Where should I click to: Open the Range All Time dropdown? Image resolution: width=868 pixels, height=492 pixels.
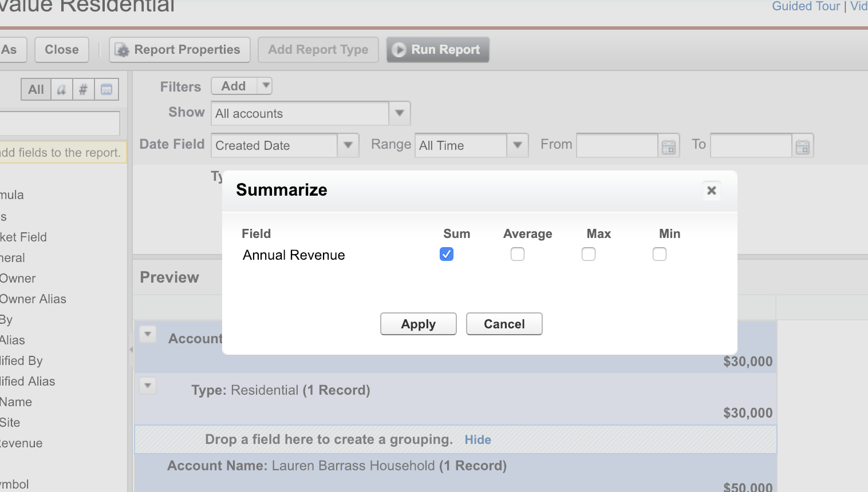click(517, 145)
